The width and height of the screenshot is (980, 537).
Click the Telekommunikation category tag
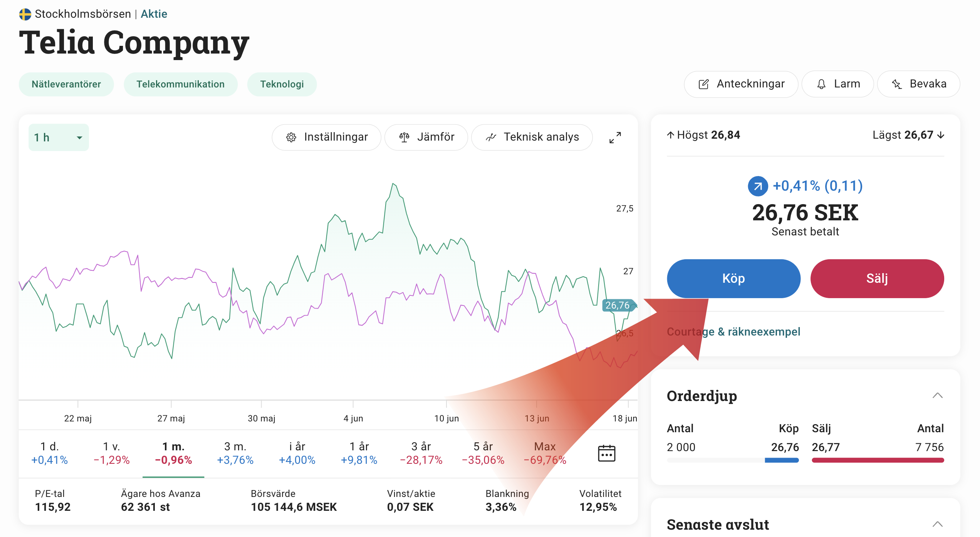click(x=180, y=84)
